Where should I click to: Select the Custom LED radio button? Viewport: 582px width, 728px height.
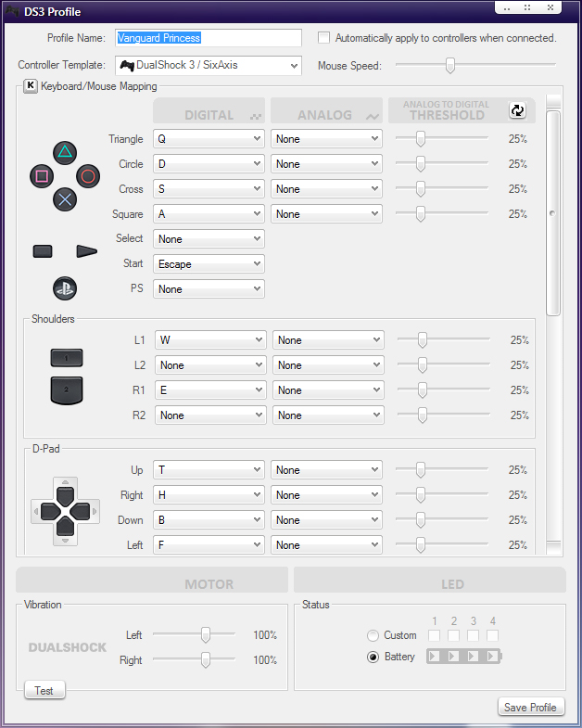[x=373, y=635]
